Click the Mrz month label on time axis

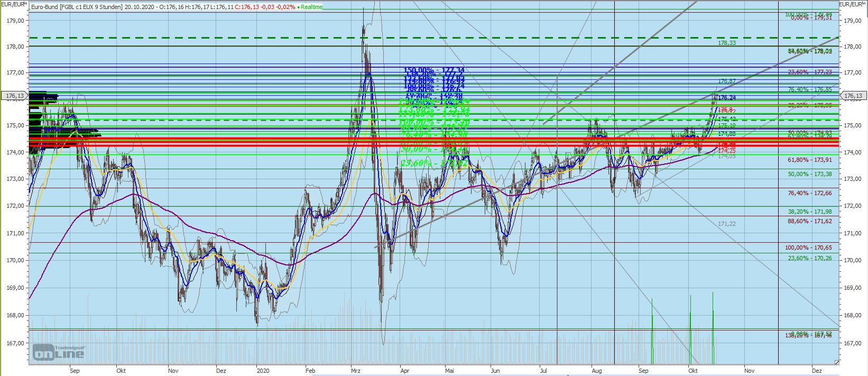[356, 371]
